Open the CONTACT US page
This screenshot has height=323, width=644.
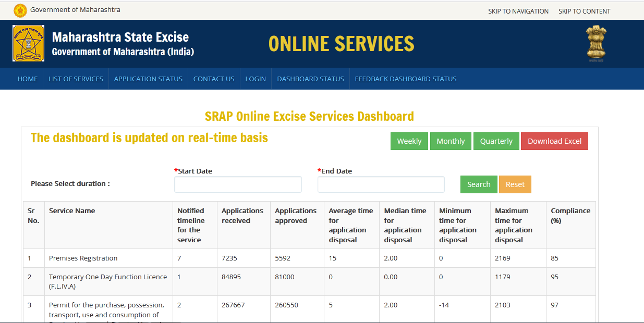tap(214, 79)
